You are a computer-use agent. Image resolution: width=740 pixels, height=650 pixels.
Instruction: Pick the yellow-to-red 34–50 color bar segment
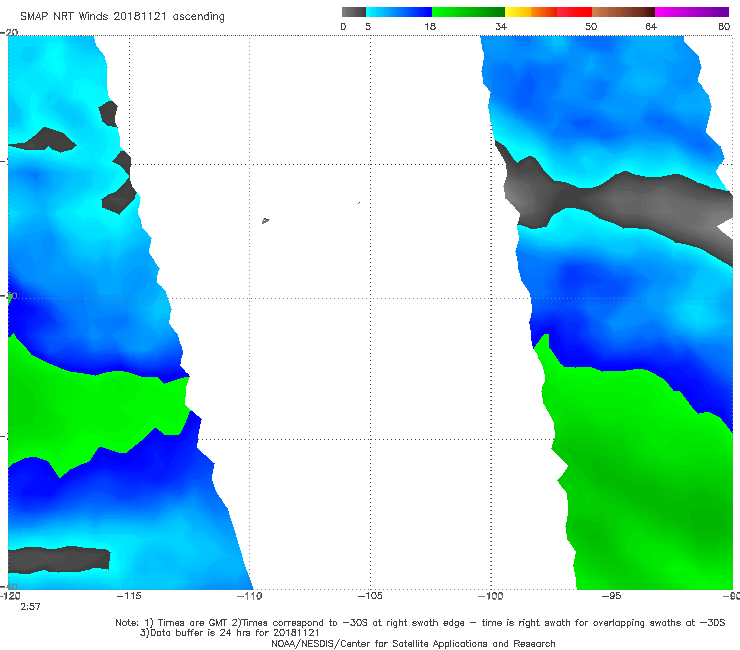[548, 12]
